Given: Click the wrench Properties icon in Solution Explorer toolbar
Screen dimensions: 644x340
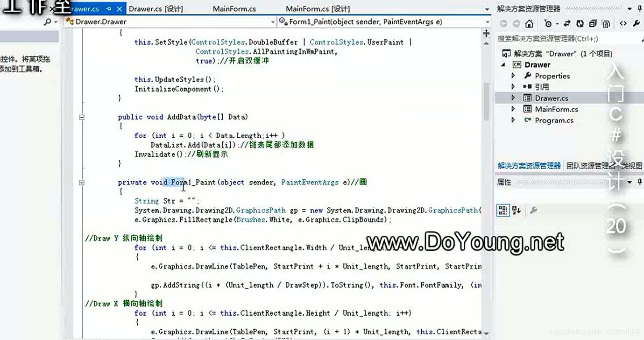Looking at the screenshot, I should (x=637, y=24).
